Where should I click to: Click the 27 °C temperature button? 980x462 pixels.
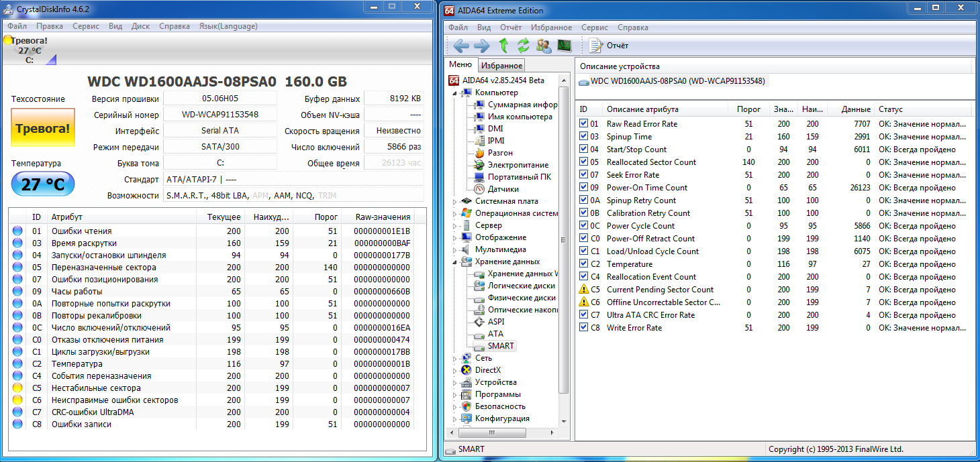click(43, 184)
